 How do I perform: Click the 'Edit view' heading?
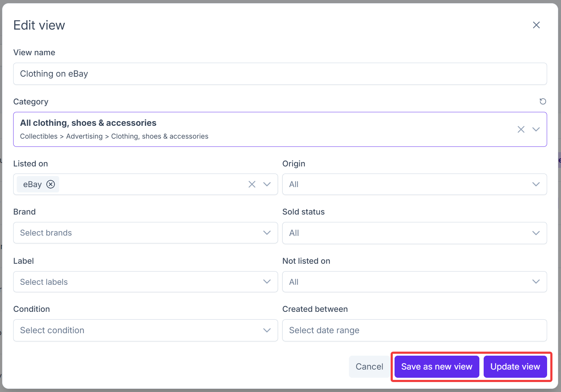39,25
